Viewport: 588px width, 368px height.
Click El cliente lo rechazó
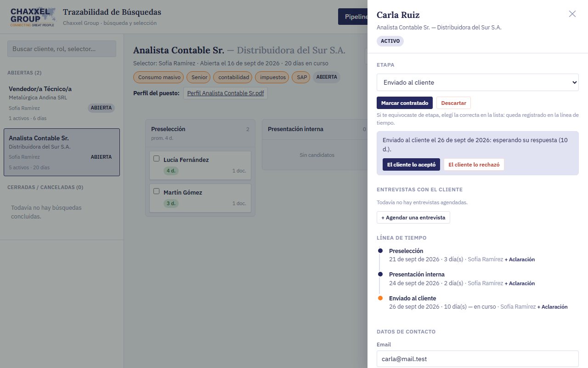474,165
